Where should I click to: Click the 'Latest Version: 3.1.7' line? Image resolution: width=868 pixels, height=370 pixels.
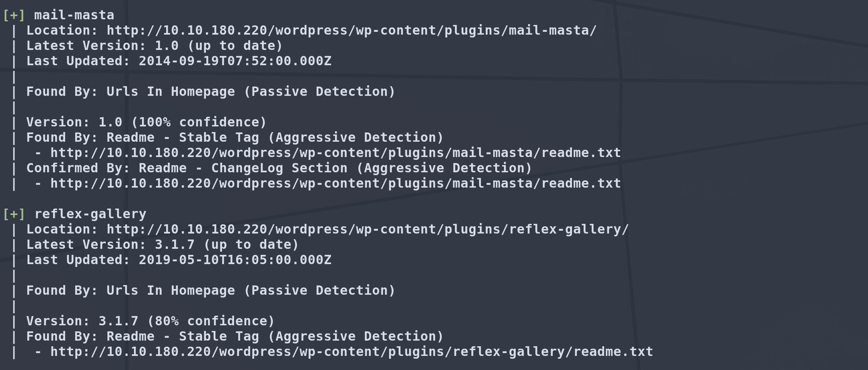point(162,245)
